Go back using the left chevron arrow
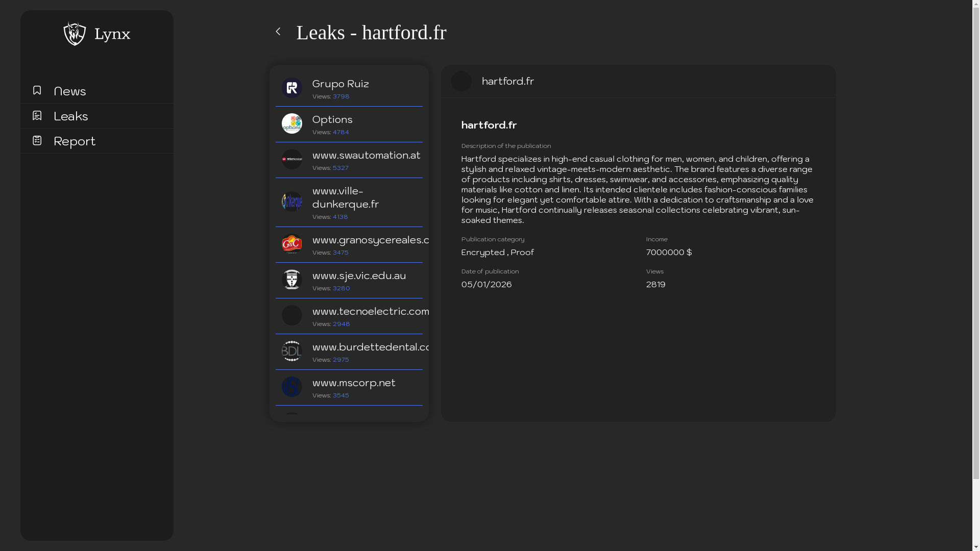 [278, 32]
